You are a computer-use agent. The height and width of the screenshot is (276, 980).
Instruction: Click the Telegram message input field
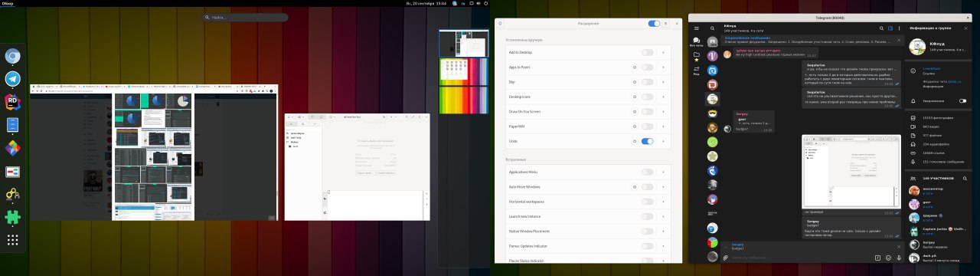(x=800, y=258)
